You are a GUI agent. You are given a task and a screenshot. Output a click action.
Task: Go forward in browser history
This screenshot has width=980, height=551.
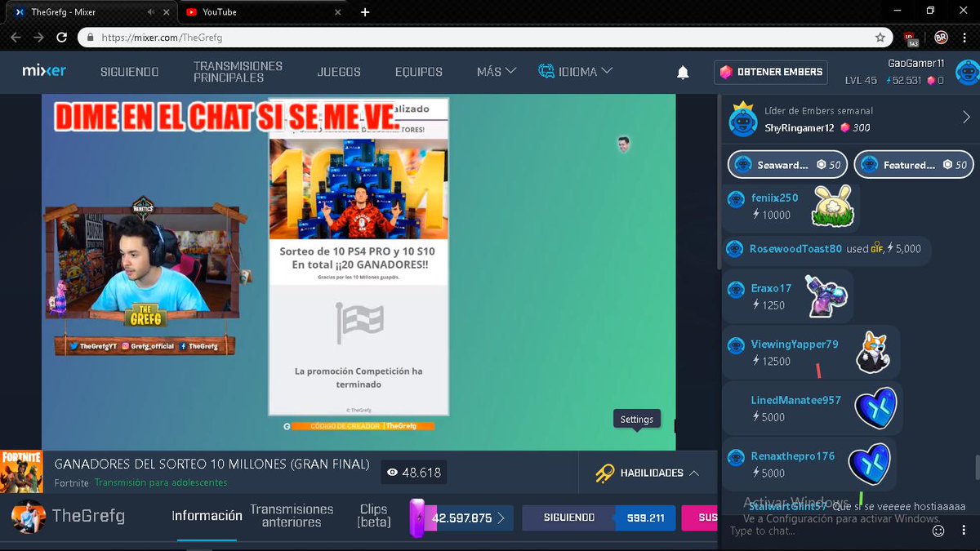(x=38, y=38)
